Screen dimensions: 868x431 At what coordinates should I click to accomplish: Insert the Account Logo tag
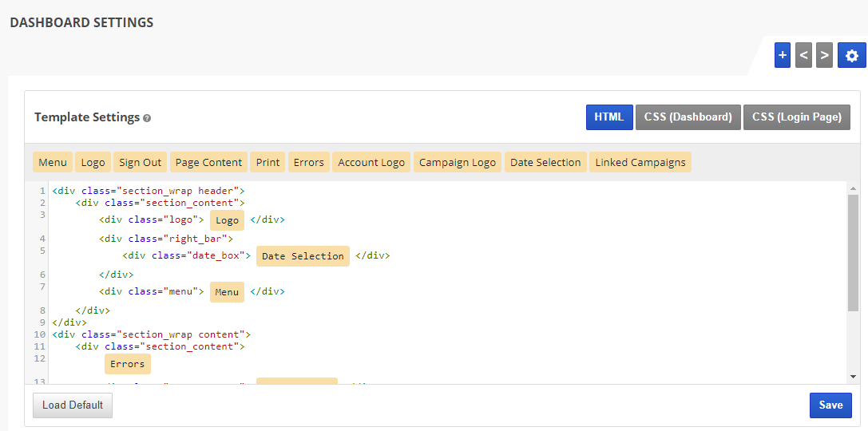(371, 162)
